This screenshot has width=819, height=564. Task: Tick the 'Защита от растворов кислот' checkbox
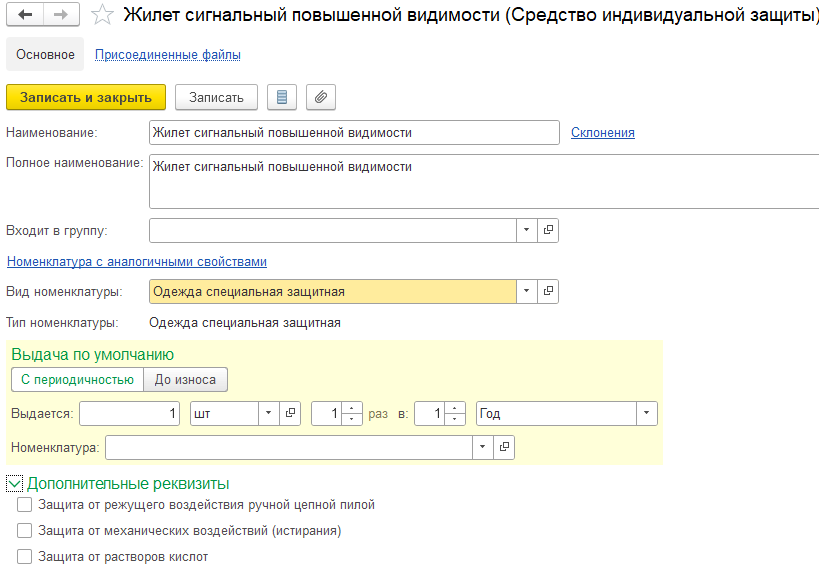click(x=25, y=556)
